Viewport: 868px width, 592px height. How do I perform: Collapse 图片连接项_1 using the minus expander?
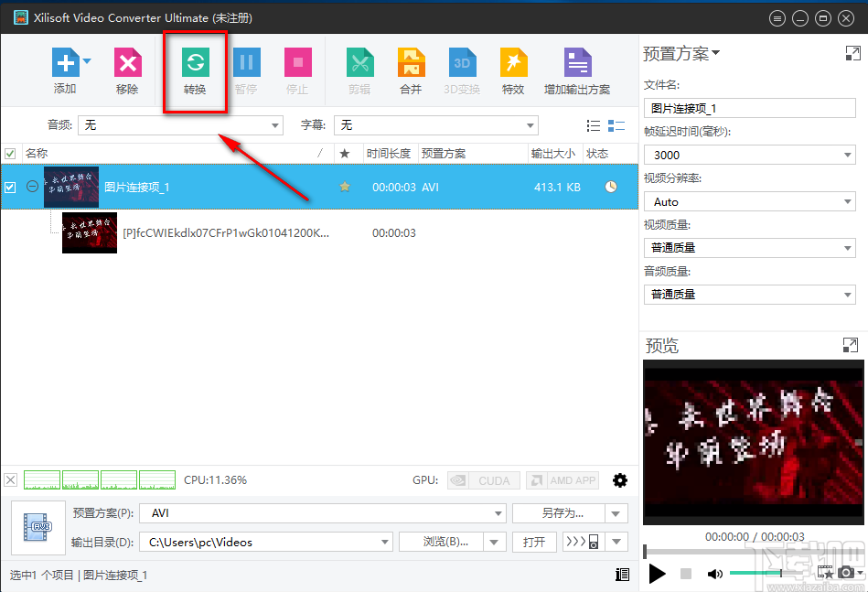click(x=32, y=187)
